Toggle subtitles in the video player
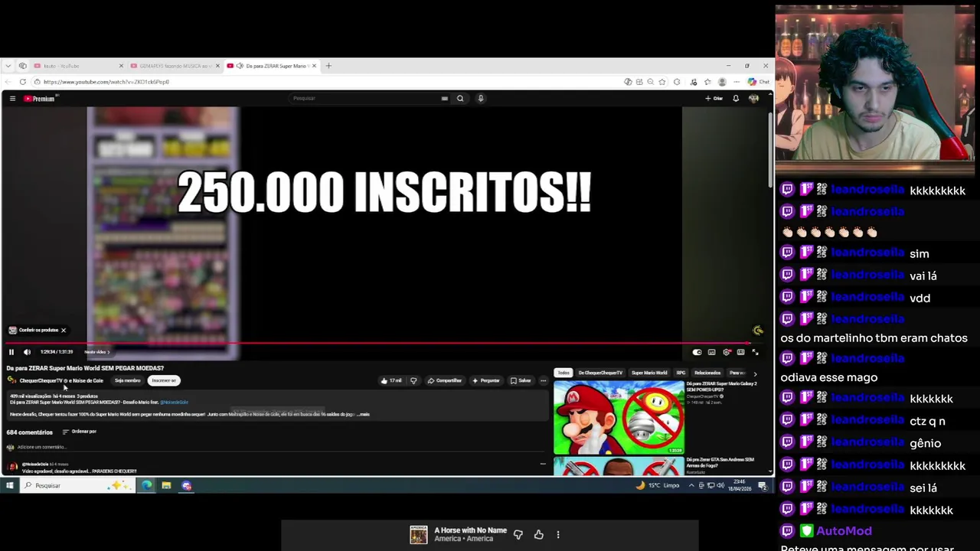The image size is (980, 551). [x=712, y=352]
